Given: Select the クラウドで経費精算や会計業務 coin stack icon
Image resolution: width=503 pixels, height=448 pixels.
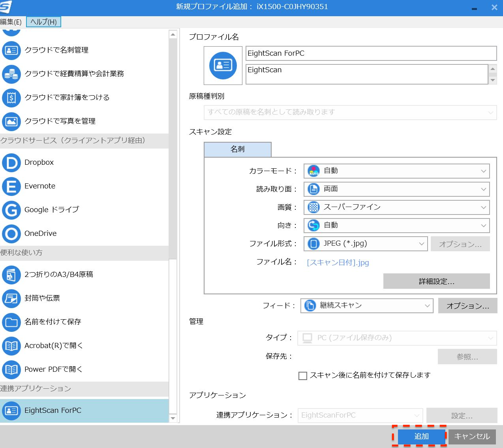Looking at the screenshot, I should pos(11,74).
